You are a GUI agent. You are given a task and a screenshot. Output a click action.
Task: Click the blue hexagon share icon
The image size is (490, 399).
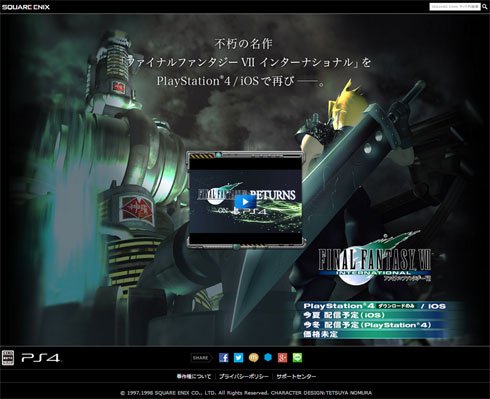pyautogui.click(x=268, y=357)
